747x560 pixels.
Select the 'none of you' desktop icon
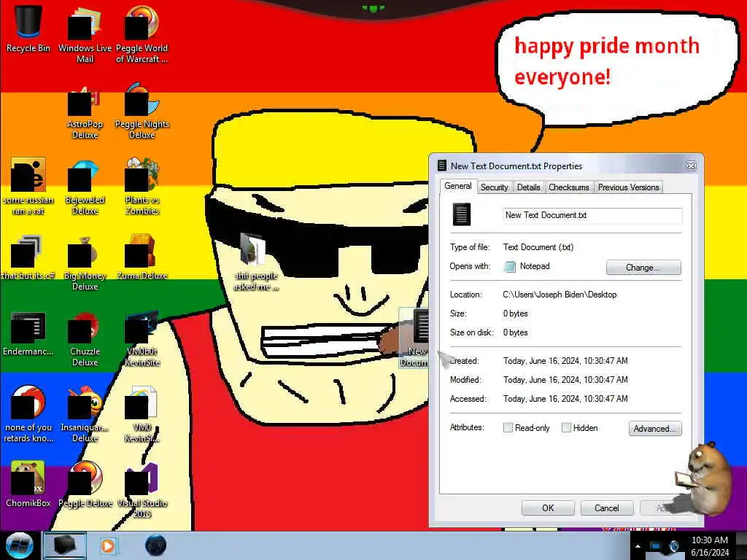[28, 414]
